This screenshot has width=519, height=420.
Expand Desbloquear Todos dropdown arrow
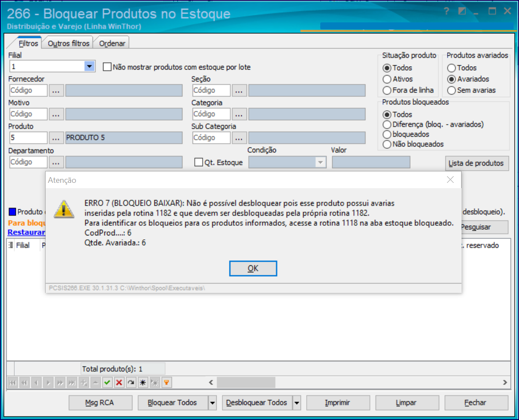click(x=297, y=403)
